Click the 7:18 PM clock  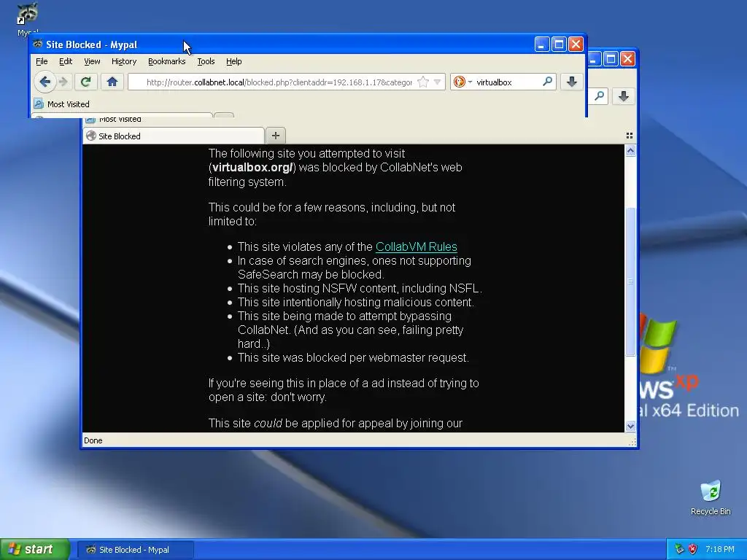click(x=719, y=549)
